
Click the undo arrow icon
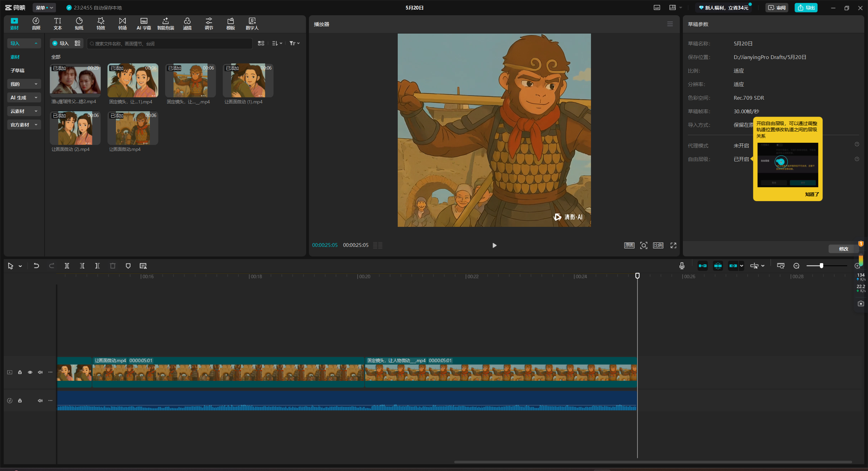pos(36,266)
